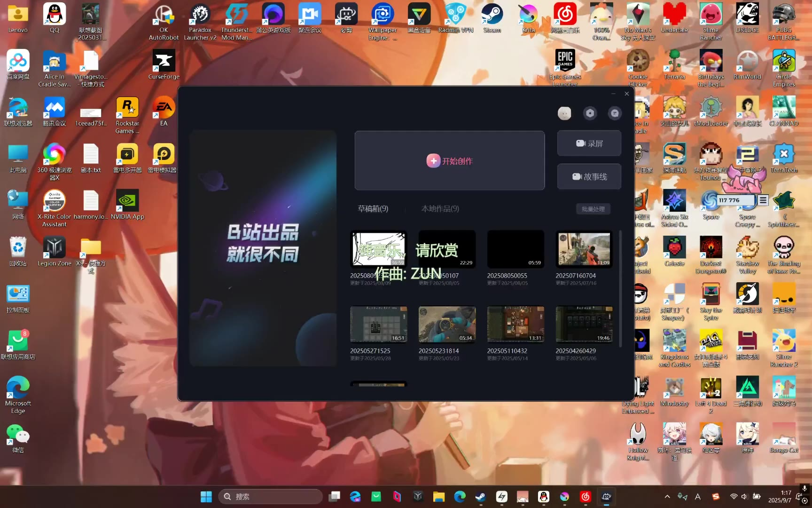The image size is (812, 508).
Task: Select the 副本.txt desktop file
Action: [91, 158]
